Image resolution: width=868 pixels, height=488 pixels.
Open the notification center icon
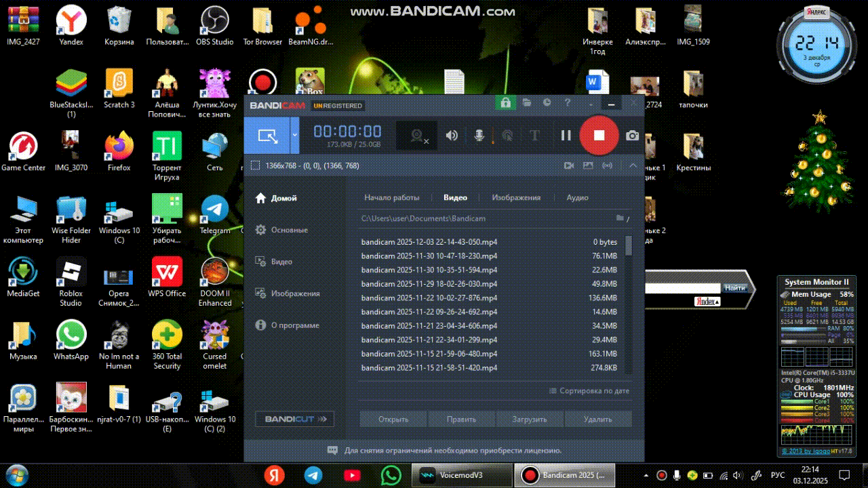coord(845,475)
